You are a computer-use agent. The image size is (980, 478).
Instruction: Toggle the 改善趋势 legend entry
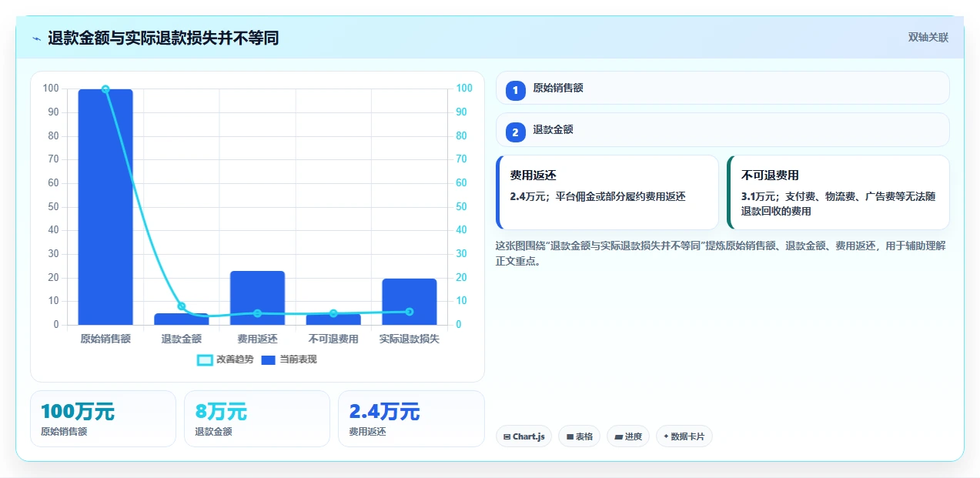click(225, 359)
